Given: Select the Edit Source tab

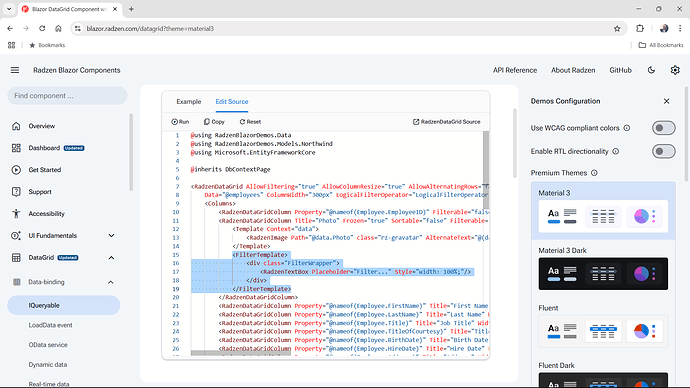Looking at the screenshot, I should coord(232,102).
